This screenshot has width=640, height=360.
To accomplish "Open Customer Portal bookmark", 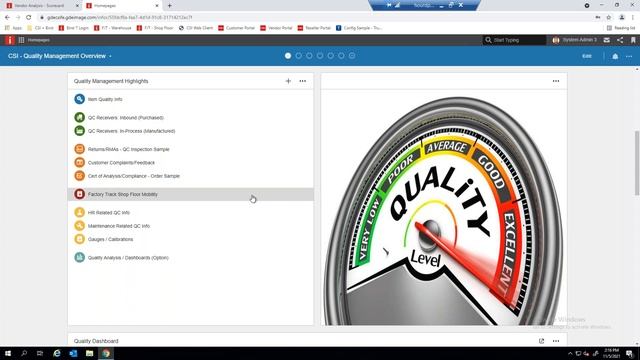I will coord(236,28).
